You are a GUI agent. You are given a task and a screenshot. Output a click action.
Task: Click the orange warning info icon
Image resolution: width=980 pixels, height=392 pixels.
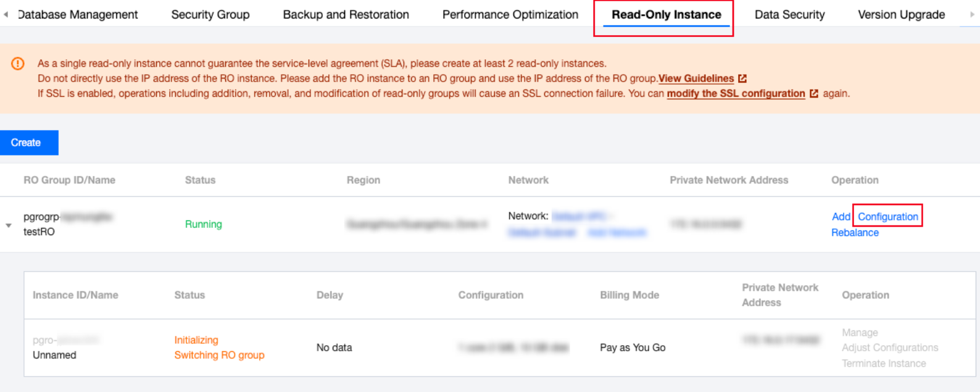pos(18,64)
